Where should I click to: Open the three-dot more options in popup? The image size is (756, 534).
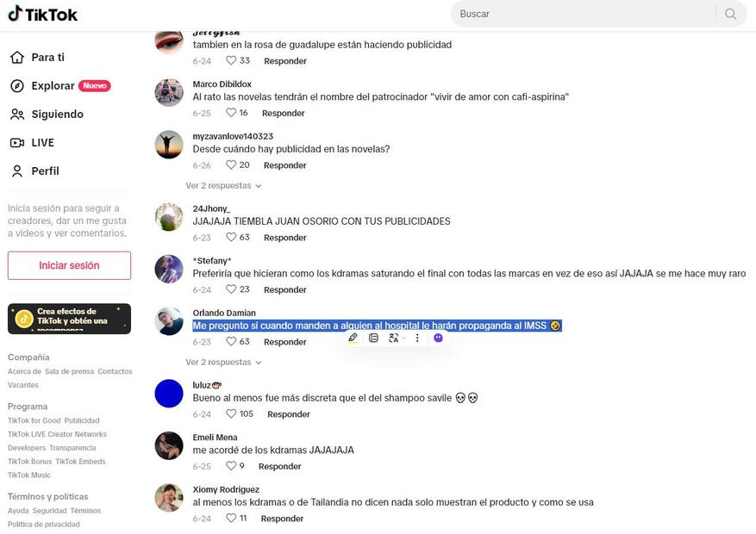pos(417,338)
